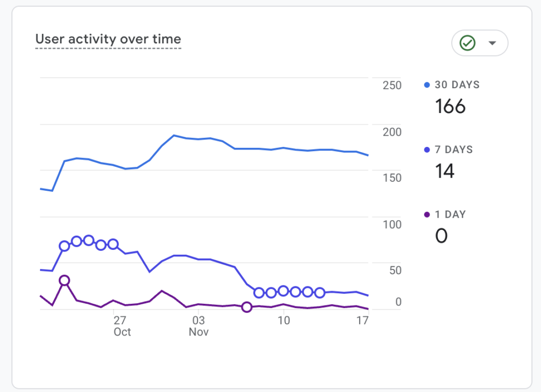Click the 166 active users value
Viewport: 541px width, 392px height.
[x=450, y=106]
